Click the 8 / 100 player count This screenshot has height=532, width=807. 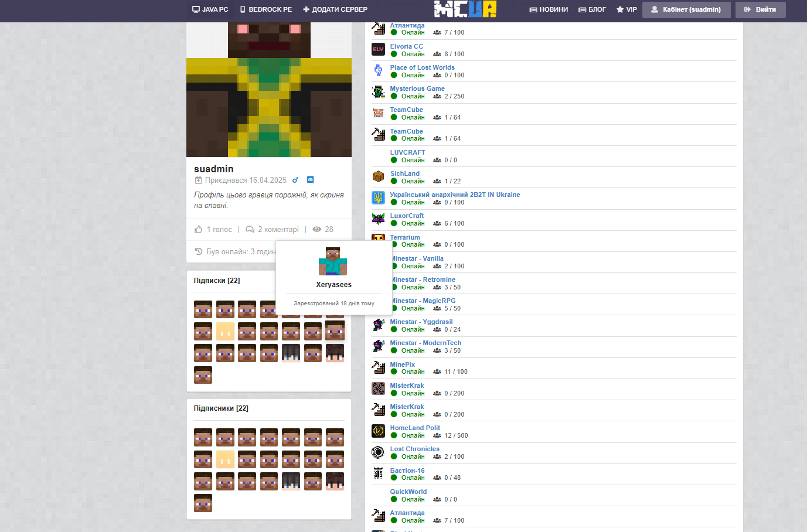[454, 54]
